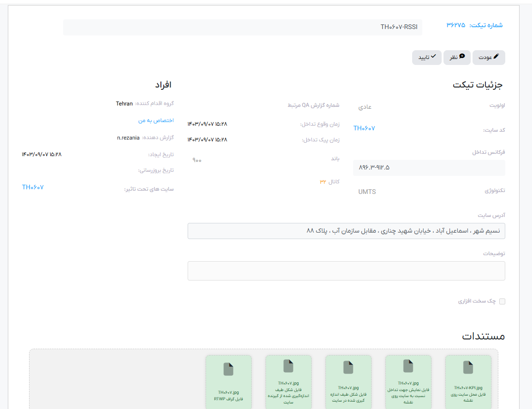Toggle the چک سخت افزاری checkbox
Image resolution: width=532 pixels, height=409 pixels.
(502, 301)
